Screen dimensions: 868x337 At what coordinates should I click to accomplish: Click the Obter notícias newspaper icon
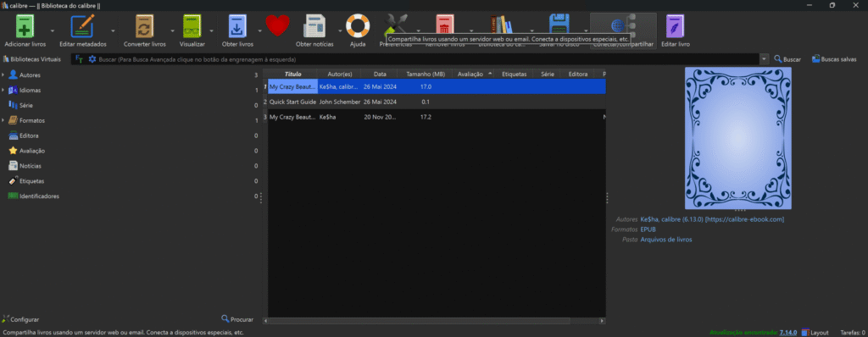click(314, 26)
